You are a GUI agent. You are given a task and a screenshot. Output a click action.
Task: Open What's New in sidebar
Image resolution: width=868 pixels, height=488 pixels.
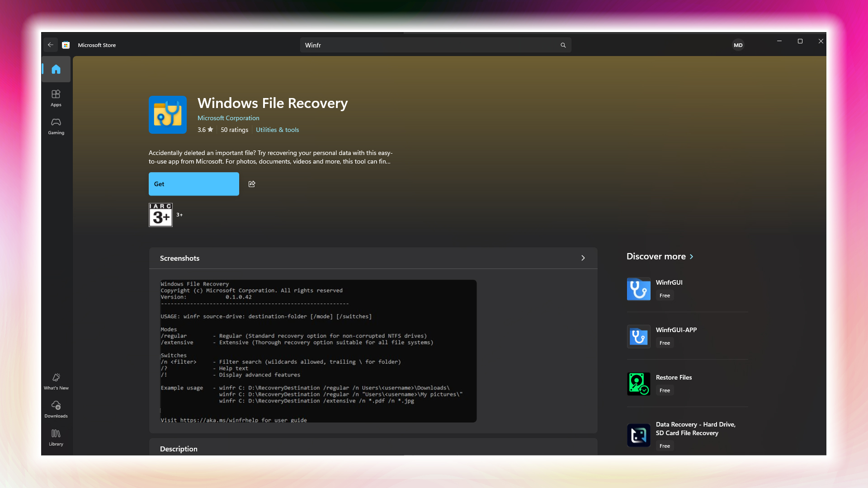pyautogui.click(x=56, y=381)
